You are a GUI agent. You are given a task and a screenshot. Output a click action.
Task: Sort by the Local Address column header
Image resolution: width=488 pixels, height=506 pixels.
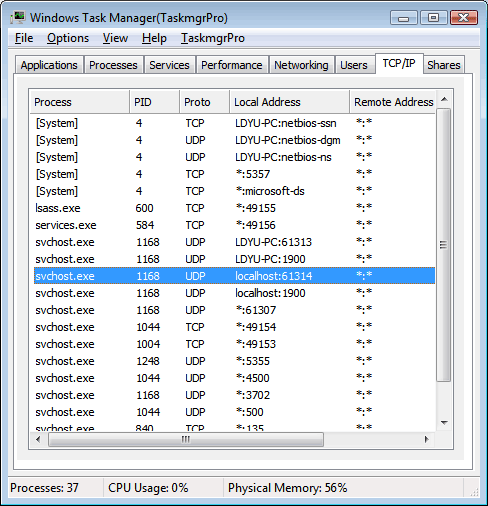[x=289, y=102]
